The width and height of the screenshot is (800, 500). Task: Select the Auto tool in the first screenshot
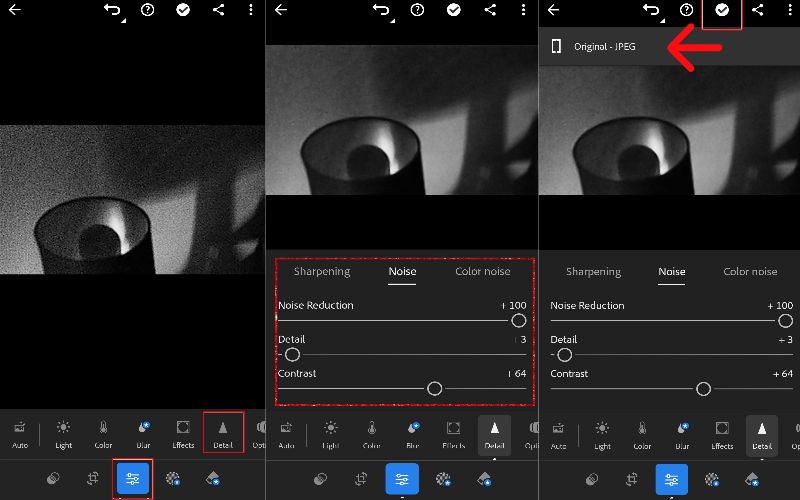coord(20,434)
